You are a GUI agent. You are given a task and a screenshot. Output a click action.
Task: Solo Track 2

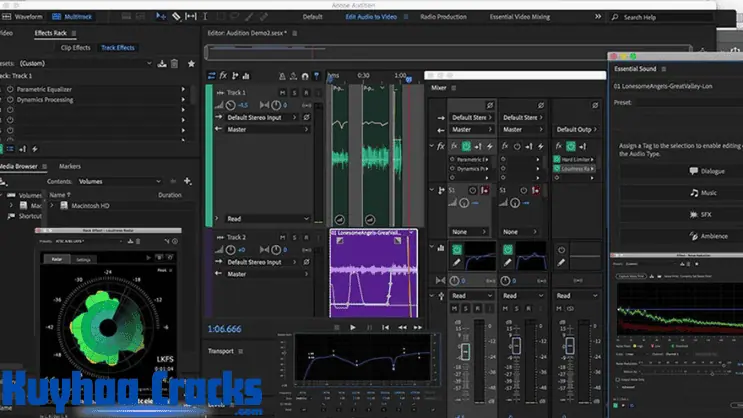point(296,237)
